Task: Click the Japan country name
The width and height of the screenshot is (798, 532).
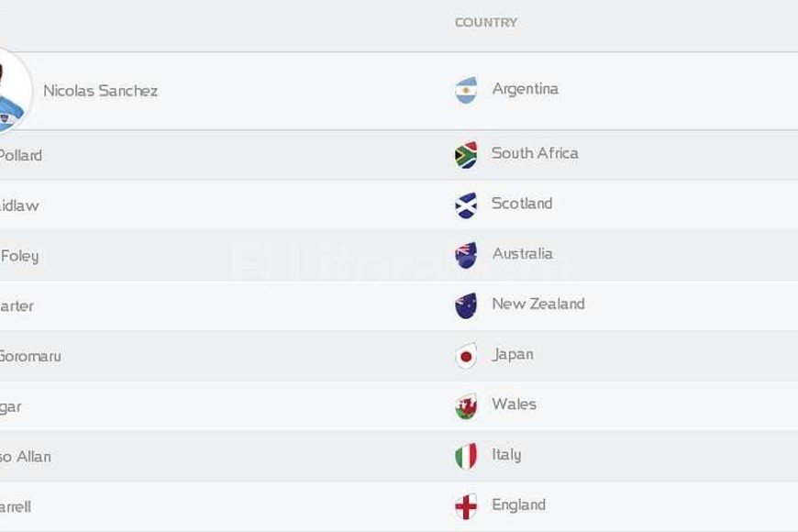Action: [513, 354]
